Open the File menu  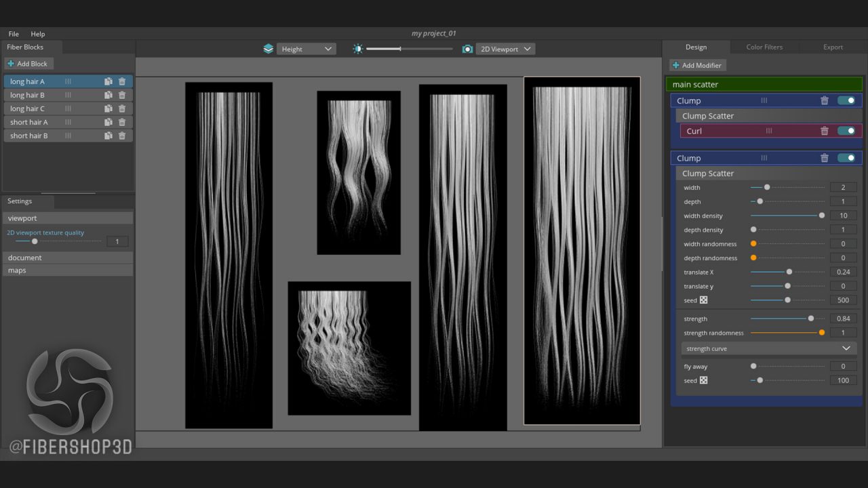click(14, 34)
